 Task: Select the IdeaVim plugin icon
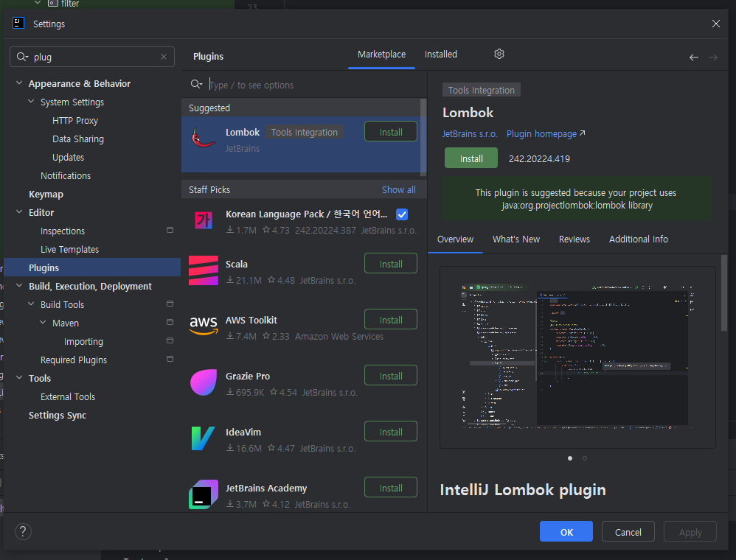click(204, 438)
